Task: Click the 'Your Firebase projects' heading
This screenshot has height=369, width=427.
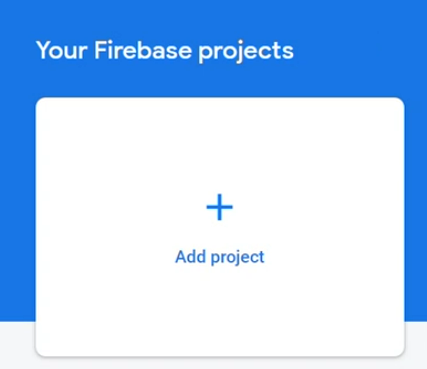Action: [x=165, y=51]
